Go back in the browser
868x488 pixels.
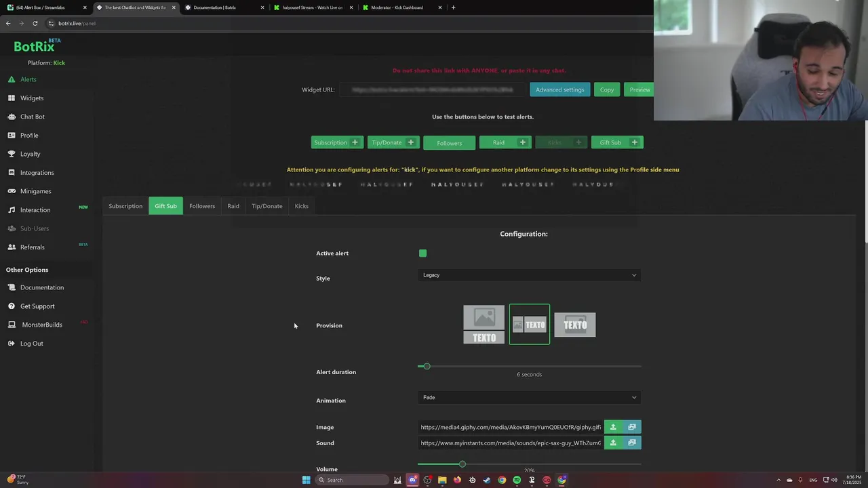(8, 23)
